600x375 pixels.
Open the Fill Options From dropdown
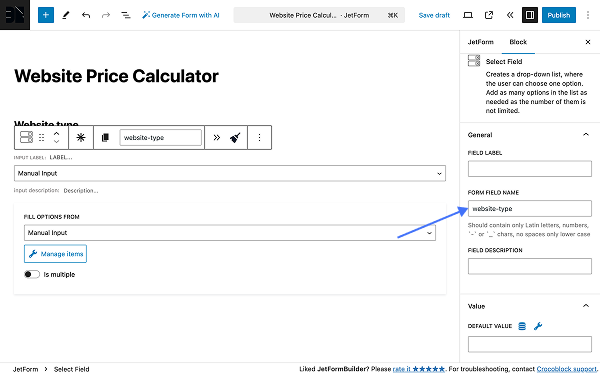230,233
